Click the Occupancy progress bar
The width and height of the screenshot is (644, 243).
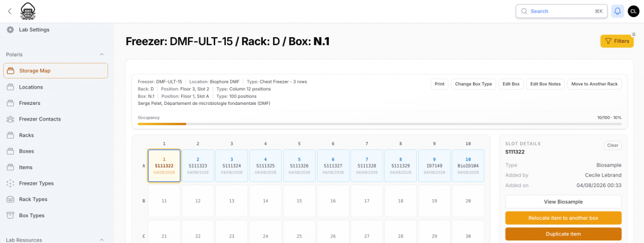pos(379,124)
